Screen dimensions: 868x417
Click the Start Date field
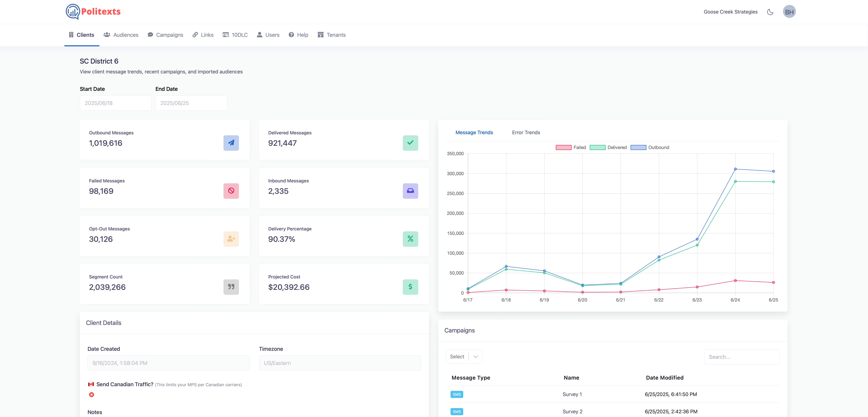coord(116,103)
